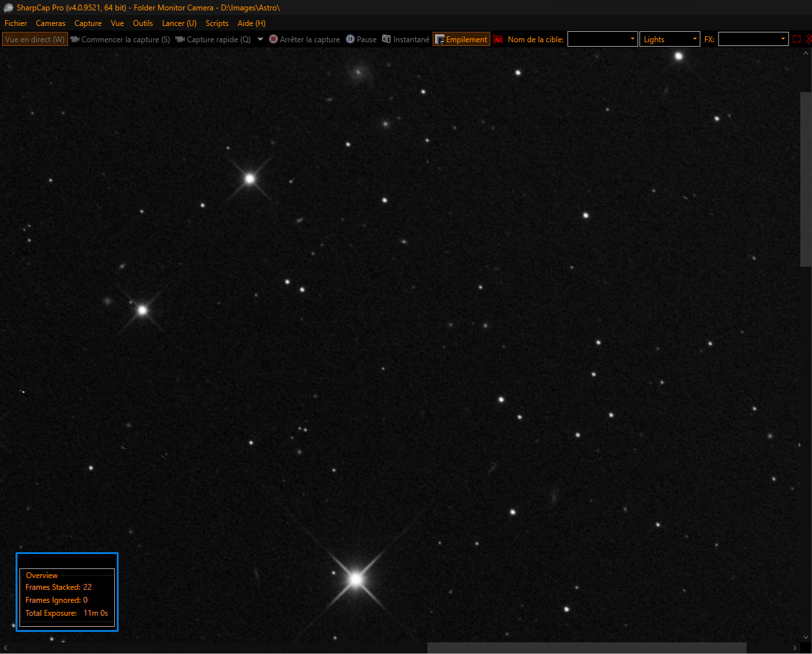Click the red NC icon beside Empilement
812x654 pixels.
[x=498, y=40]
